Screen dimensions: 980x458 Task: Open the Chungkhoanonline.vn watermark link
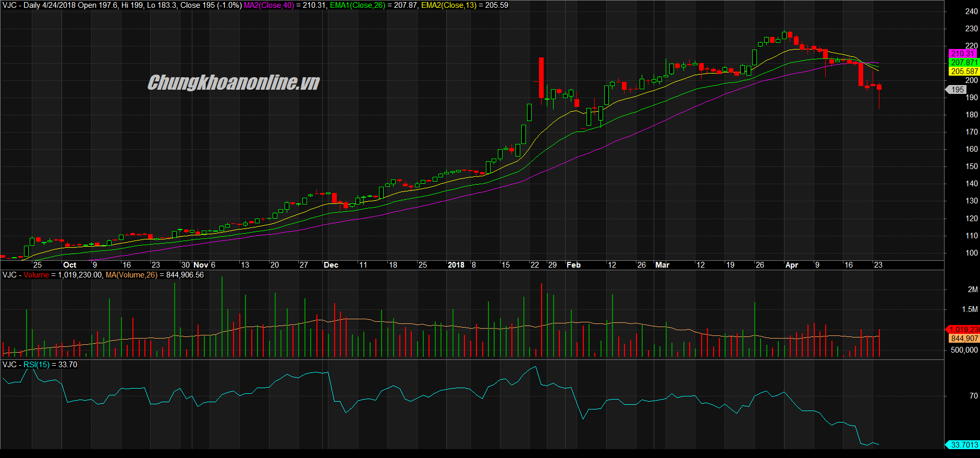point(234,82)
